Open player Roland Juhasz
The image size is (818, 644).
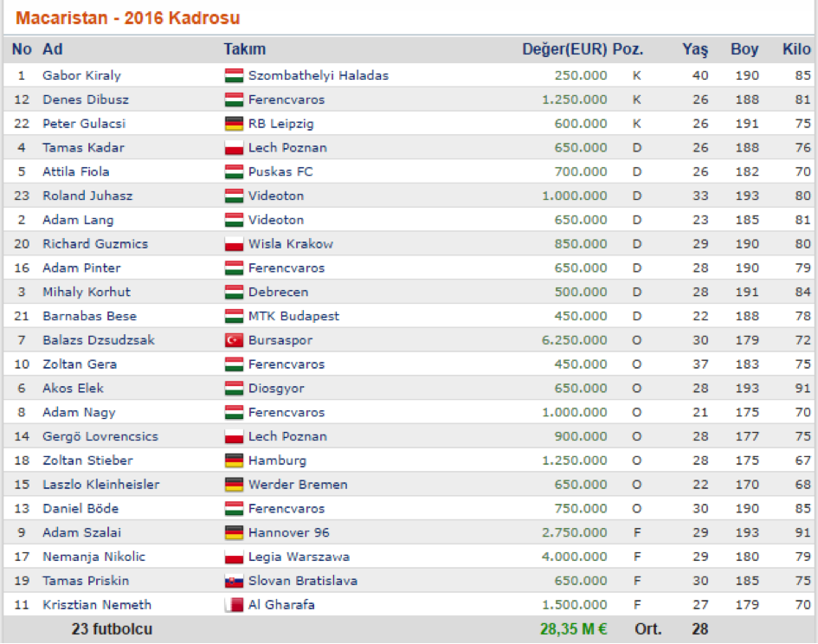[x=87, y=196]
